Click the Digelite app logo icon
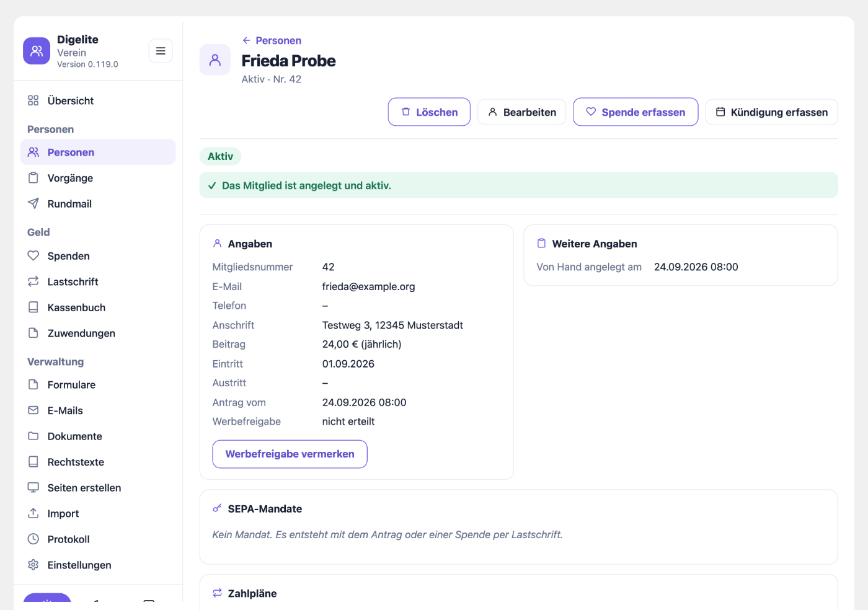868x610 pixels. pos(37,51)
